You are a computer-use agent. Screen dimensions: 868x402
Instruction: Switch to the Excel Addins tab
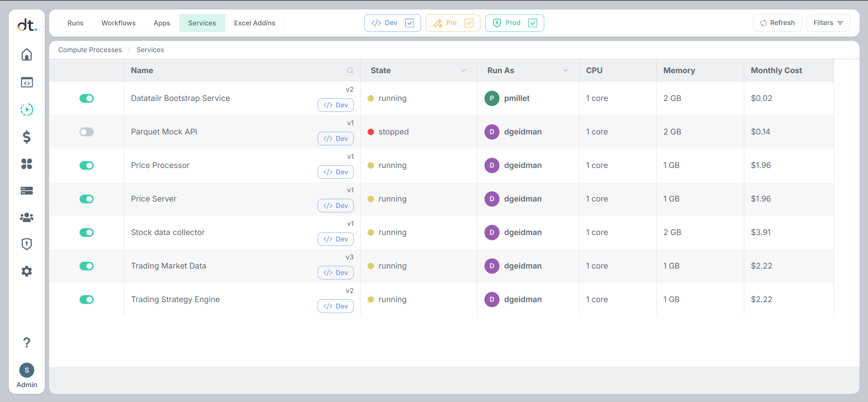tap(255, 23)
